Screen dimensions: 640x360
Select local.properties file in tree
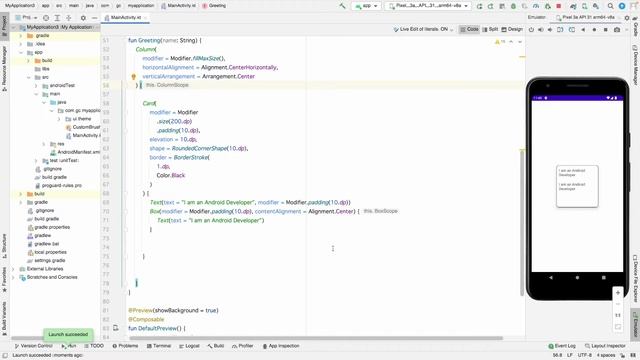pos(47,252)
